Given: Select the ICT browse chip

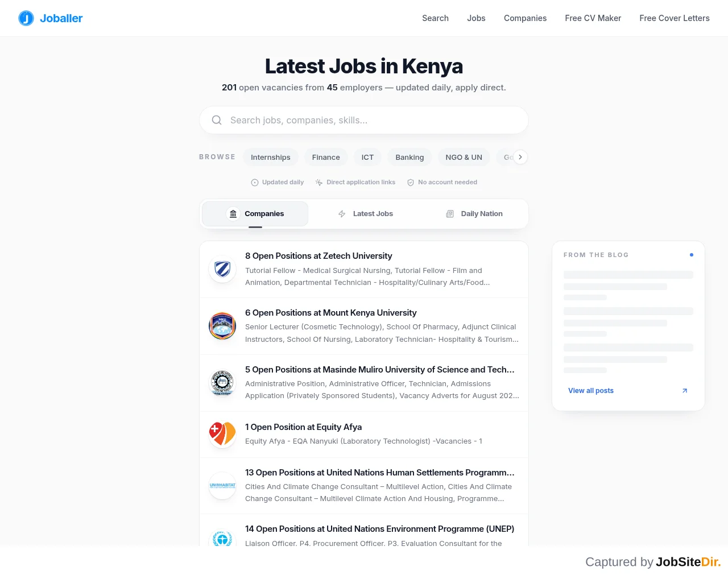Looking at the screenshot, I should click(x=368, y=157).
